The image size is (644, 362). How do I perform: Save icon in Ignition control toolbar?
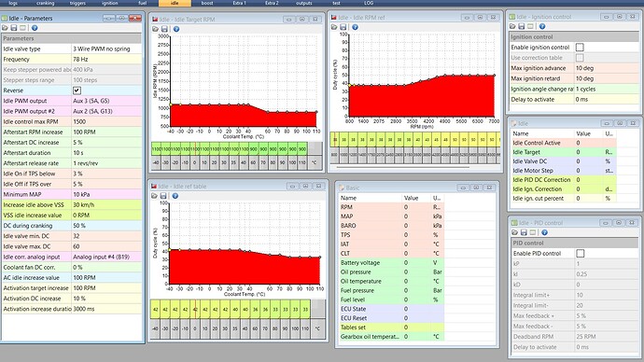coord(521,26)
